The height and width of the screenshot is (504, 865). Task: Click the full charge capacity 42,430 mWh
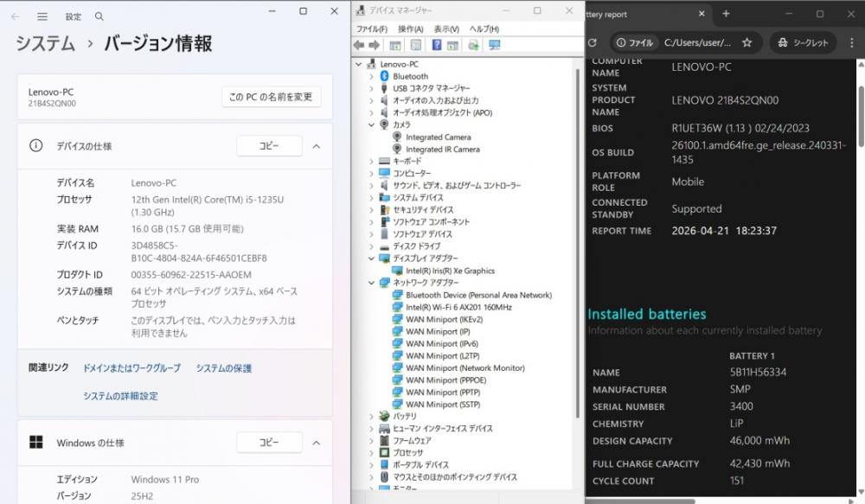click(759, 463)
